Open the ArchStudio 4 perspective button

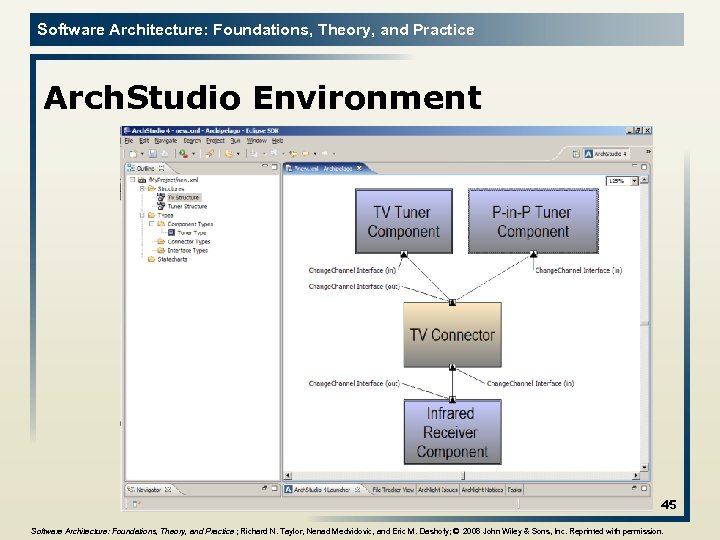coord(606,154)
